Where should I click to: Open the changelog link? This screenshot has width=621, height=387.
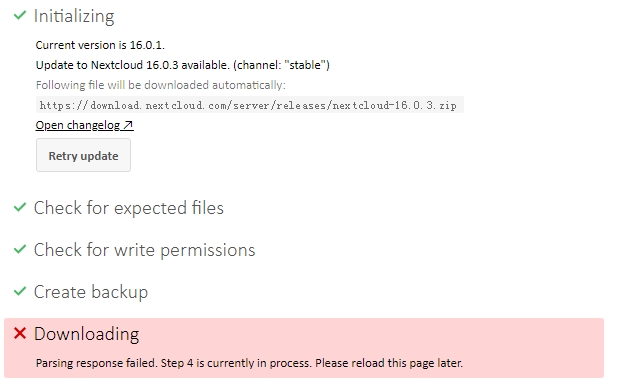(84, 125)
